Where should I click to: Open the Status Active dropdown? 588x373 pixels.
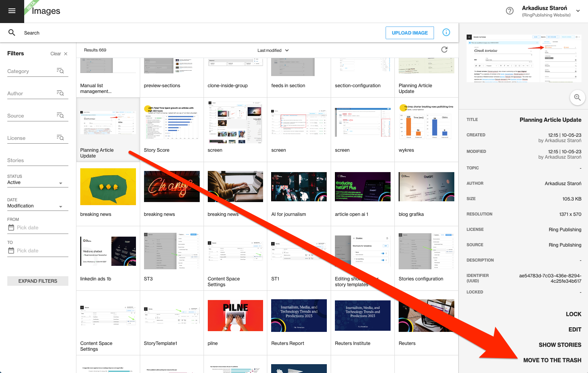(x=38, y=183)
